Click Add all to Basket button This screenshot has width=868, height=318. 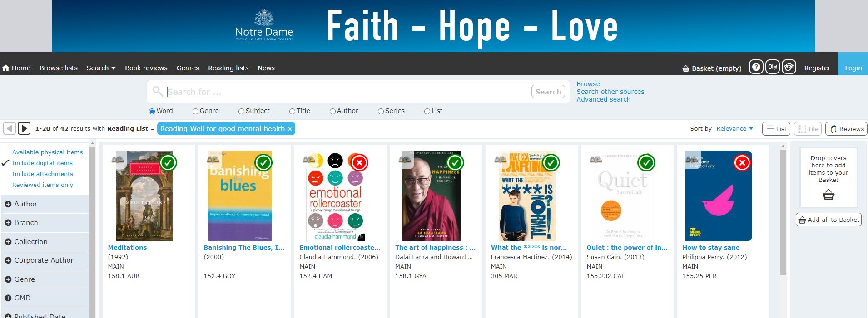tap(828, 220)
